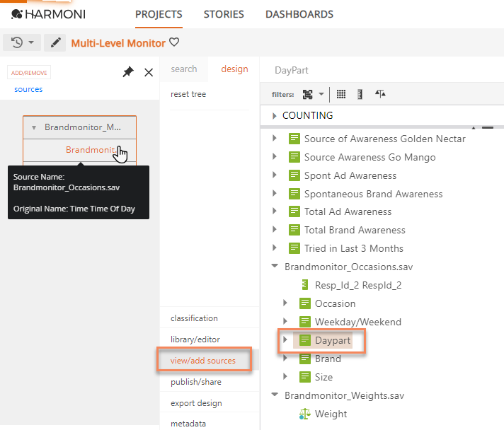The height and width of the screenshot is (430, 504).
Task: Expand the Brand variable
Action: coord(285,358)
